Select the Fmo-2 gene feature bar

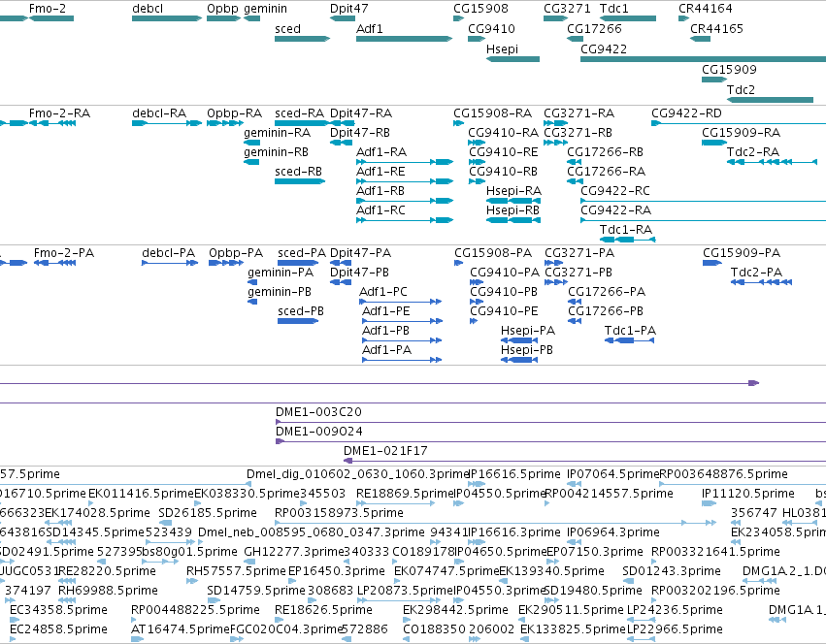click(51, 18)
